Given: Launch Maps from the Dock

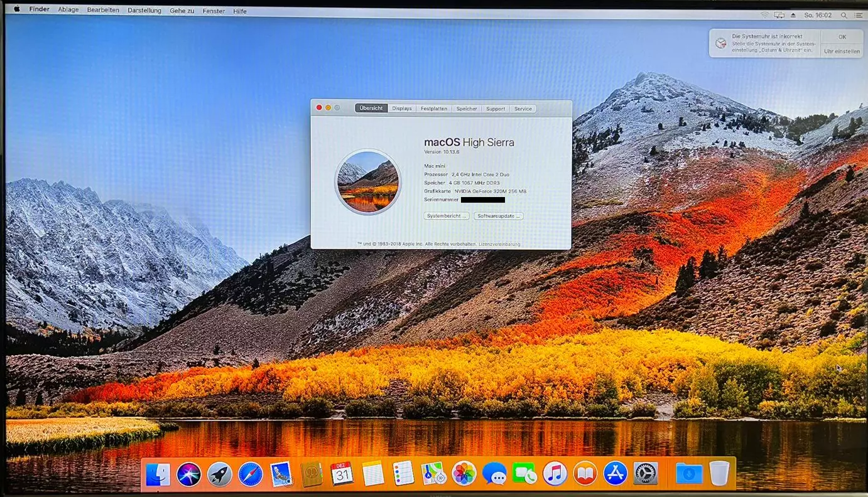Looking at the screenshot, I should click(433, 474).
